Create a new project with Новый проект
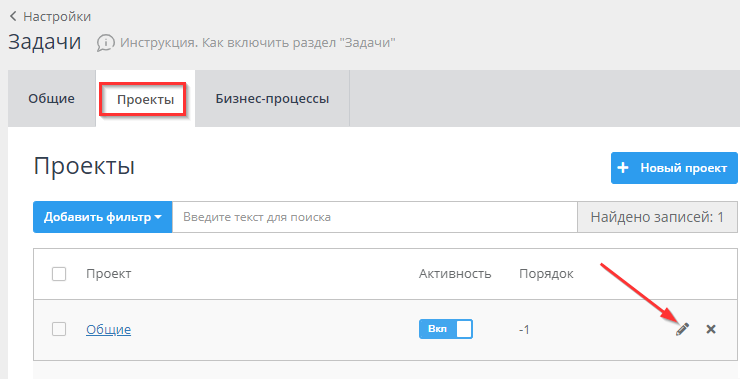The width and height of the screenshot is (740, 379). point(674,168)
